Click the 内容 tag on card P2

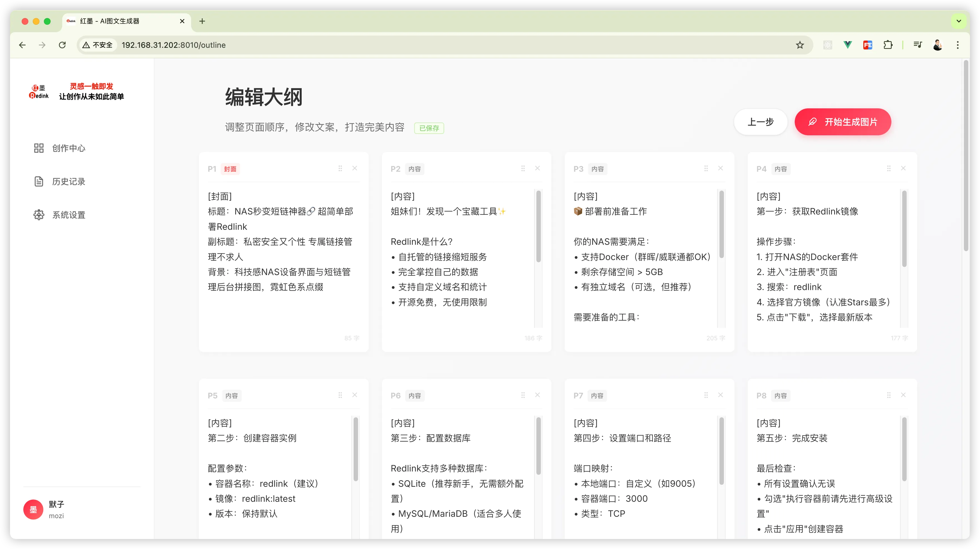pyautogui.click(x=415, y=169)
